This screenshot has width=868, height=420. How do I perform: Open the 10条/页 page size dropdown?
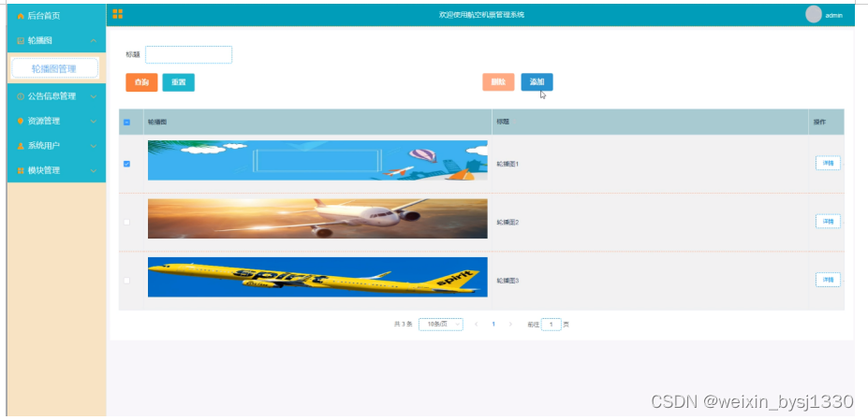[441, 325]
